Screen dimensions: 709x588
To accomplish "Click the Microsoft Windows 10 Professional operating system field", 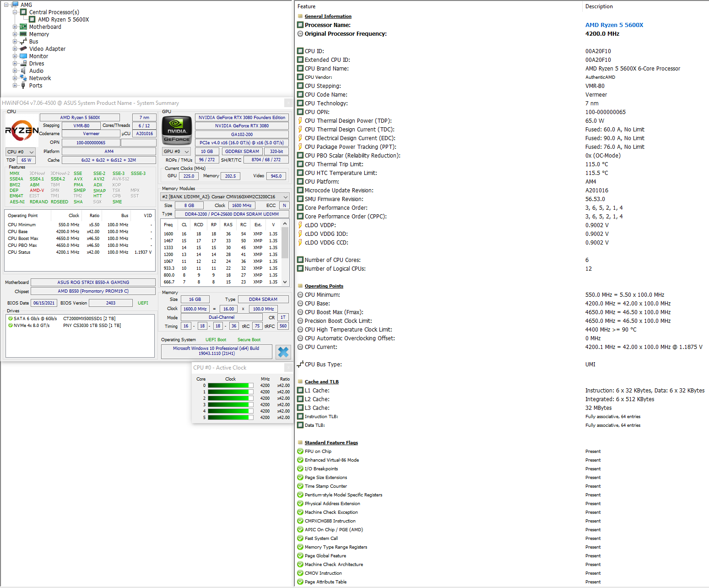I will tap(216, 351).
